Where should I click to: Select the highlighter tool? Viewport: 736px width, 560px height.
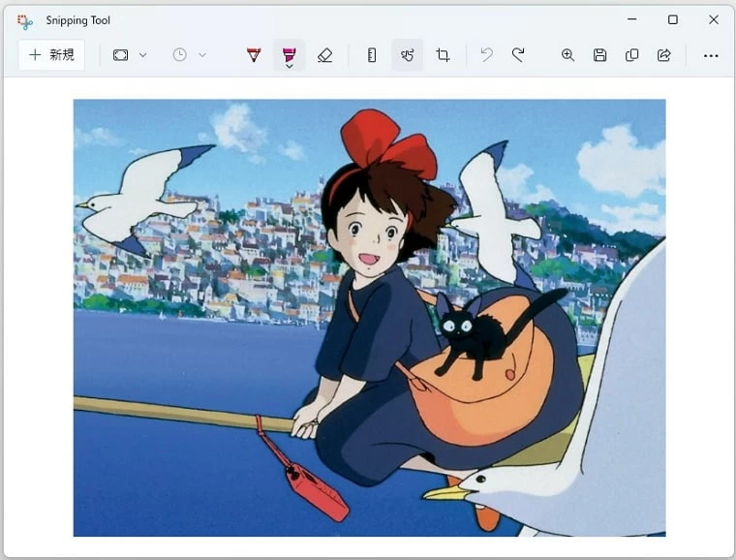290,54
